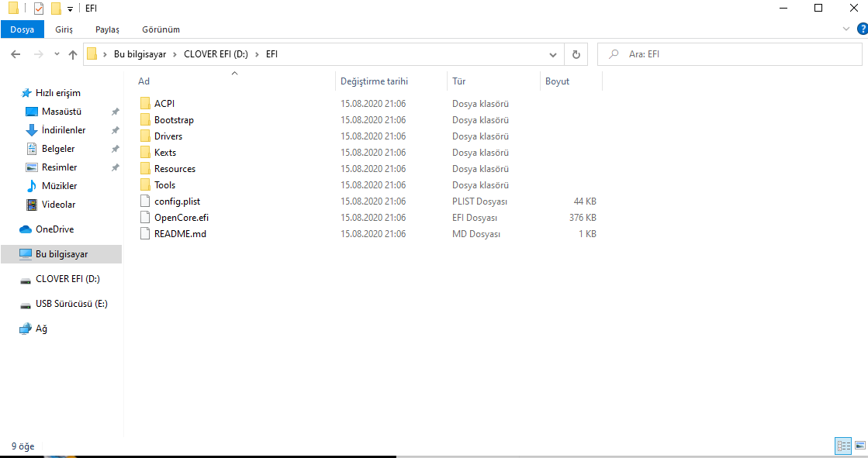Switch to large icons view in status bar
This screenshot has width=868, height=458.
click(859, 446)
